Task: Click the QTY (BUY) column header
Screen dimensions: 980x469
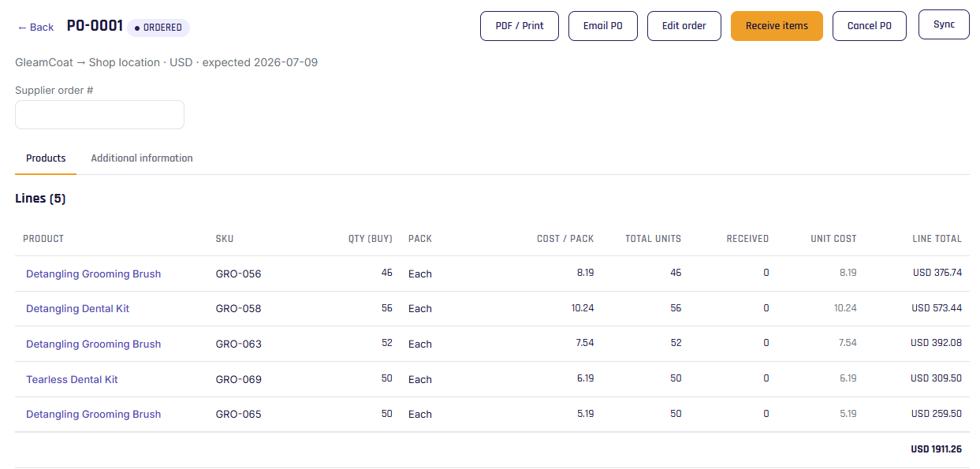Action: (371, 238)
